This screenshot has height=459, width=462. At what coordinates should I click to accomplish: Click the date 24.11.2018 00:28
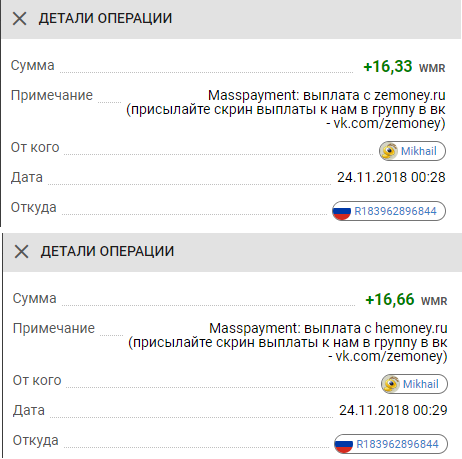pos(391,177)
